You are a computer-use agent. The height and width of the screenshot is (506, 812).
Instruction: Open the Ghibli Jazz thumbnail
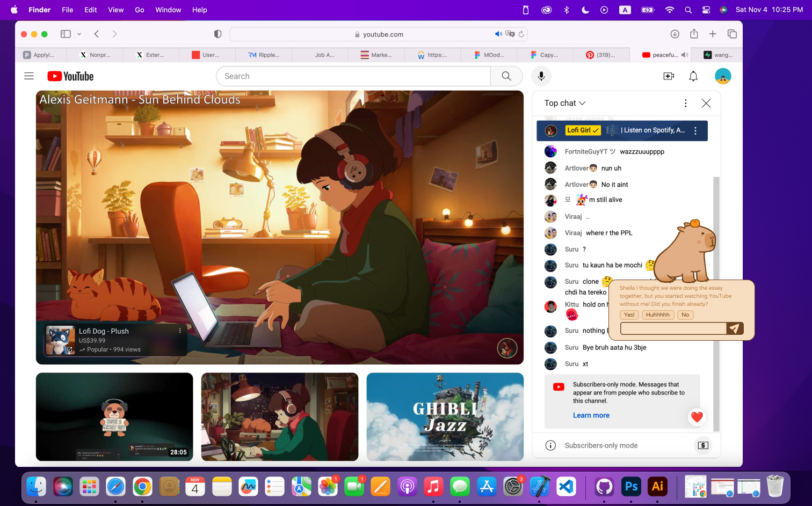pyautogui.click(x=445, y=417)
